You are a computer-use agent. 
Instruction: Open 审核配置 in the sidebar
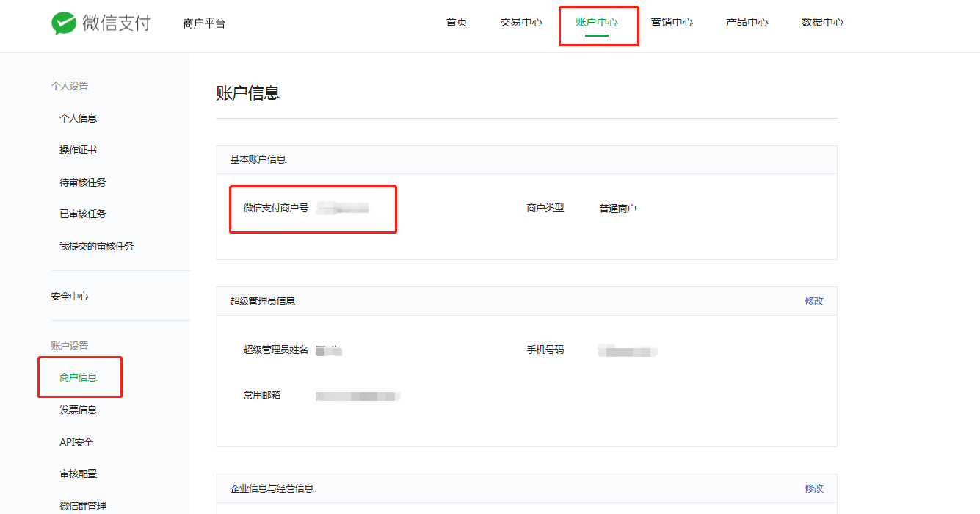pyautogui.click(x=78, y=474)
